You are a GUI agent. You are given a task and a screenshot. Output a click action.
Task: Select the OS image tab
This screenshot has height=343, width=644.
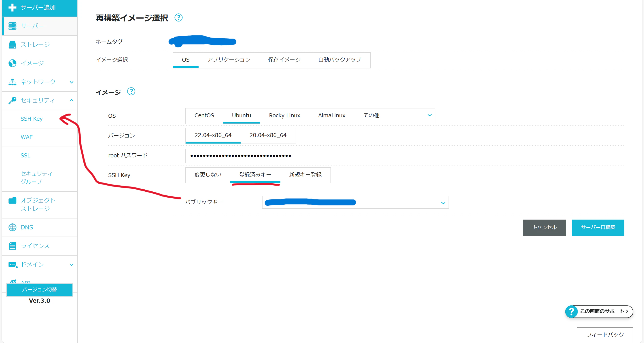186,60
